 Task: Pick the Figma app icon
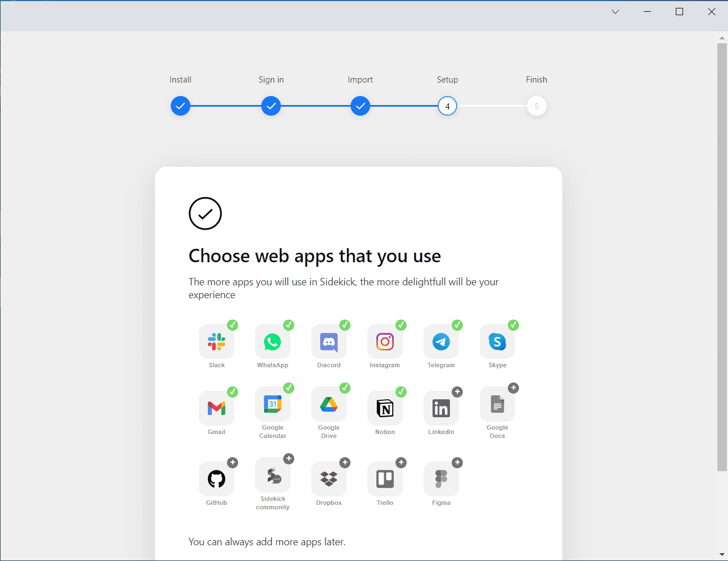441,479
